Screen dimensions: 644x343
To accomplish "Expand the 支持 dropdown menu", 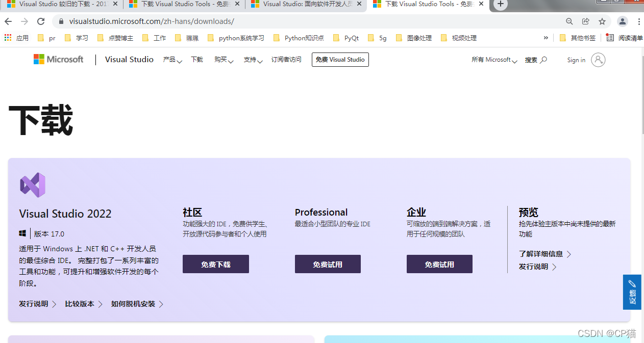I will 253,60.
